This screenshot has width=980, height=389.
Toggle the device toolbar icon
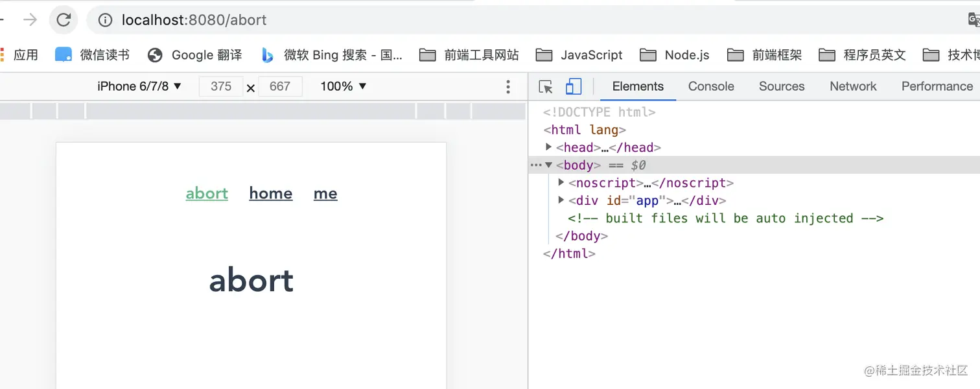point(574,87)
